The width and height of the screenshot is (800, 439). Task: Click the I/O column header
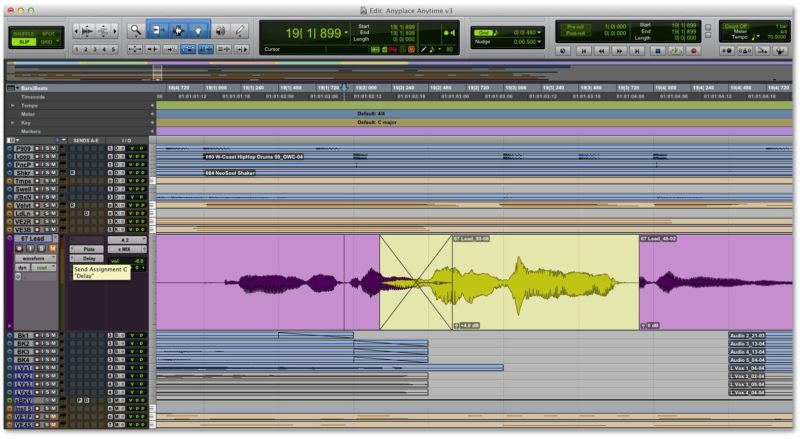coord(126,139)
